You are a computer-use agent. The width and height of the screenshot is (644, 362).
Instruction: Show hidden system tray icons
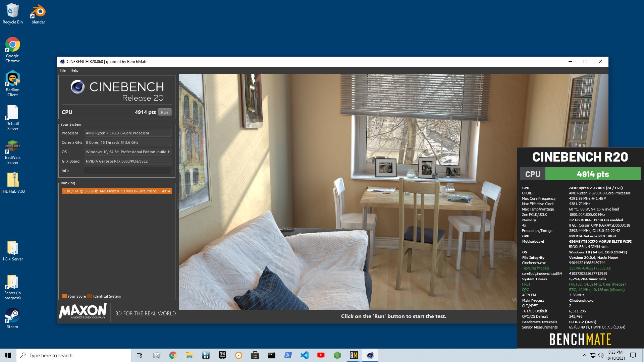584,355
